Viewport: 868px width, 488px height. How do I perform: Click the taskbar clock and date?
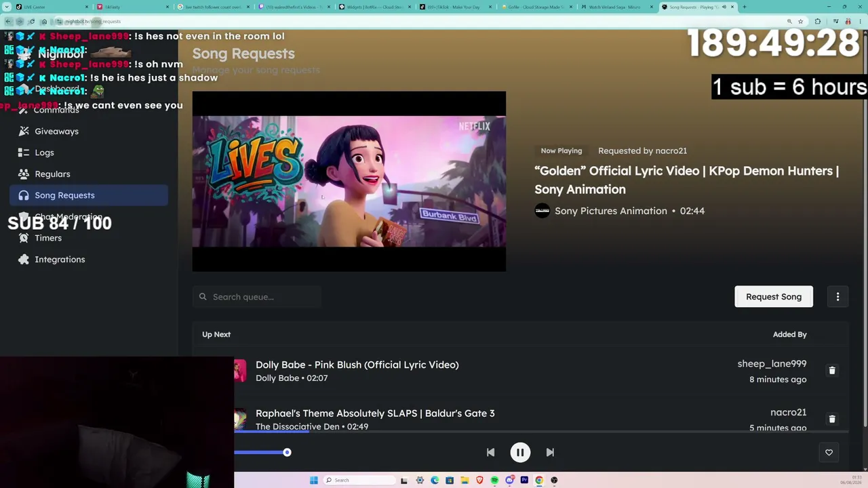coord(850,480)
